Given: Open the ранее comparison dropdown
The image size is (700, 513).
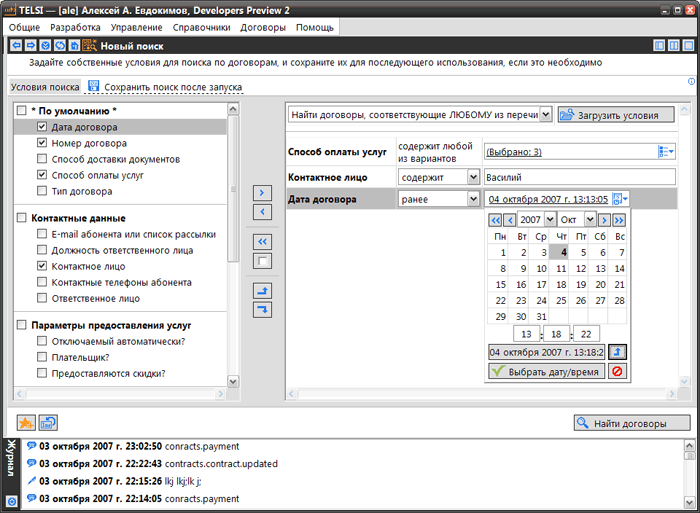Looking at the screenshot, I should tap(473, 199).
